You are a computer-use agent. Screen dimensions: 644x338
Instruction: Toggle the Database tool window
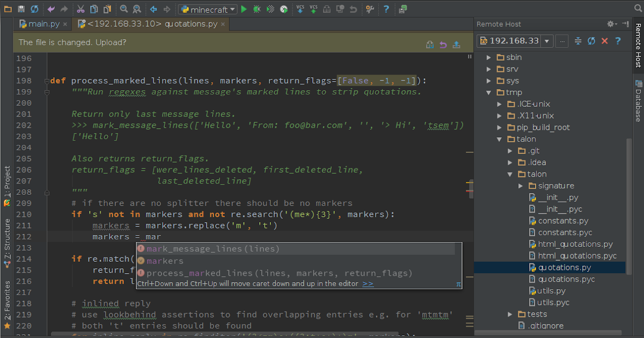pos(639,100)
